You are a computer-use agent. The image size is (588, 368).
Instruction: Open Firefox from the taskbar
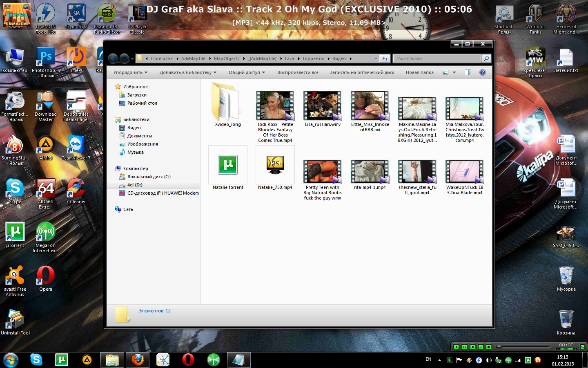point(138,360)
